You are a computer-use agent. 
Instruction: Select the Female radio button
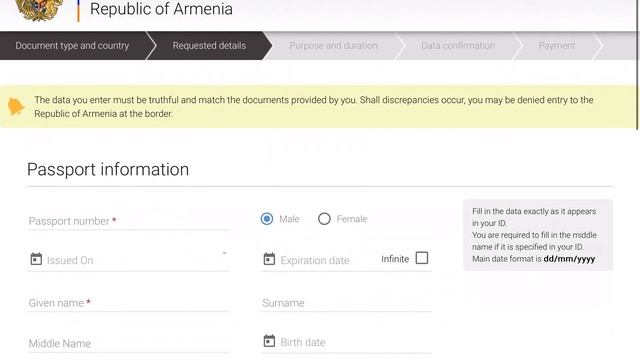pos(324,219)
